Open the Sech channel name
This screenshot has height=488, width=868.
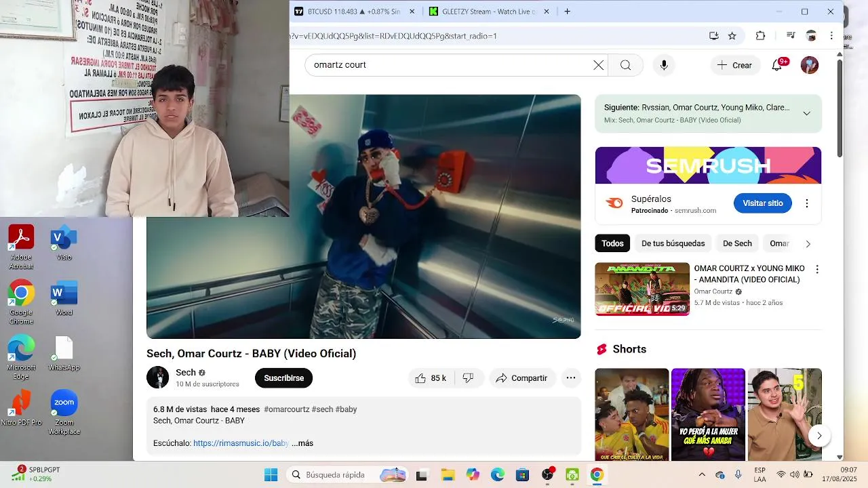click(x=186, y=373)
